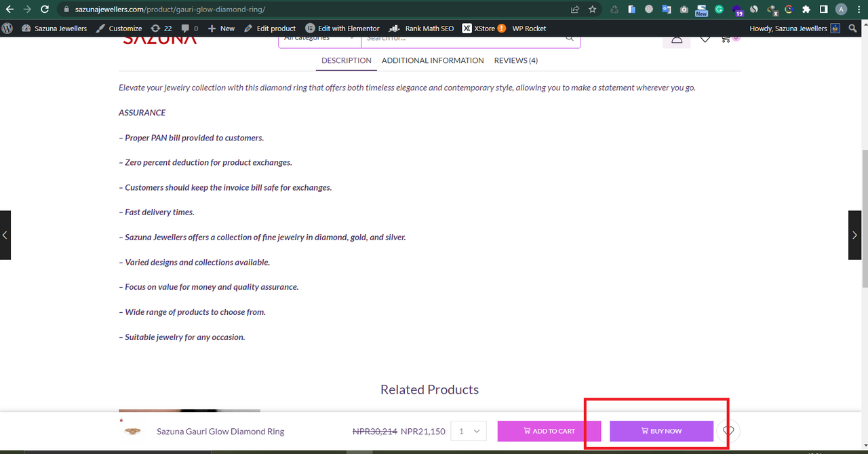Screen dimensions: 868x454
Task: Switch to Additional Information tab
Action: [x=433, y=60]
